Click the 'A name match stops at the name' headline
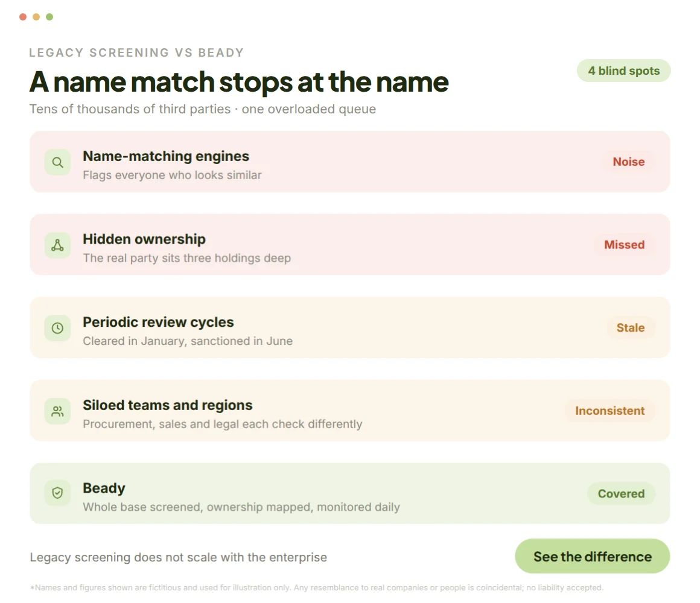This screenshot has height=603, width=700. [240, 82]
